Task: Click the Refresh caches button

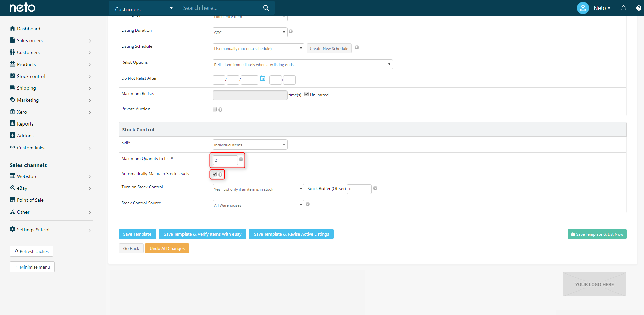Action: (x=32, y=251)
